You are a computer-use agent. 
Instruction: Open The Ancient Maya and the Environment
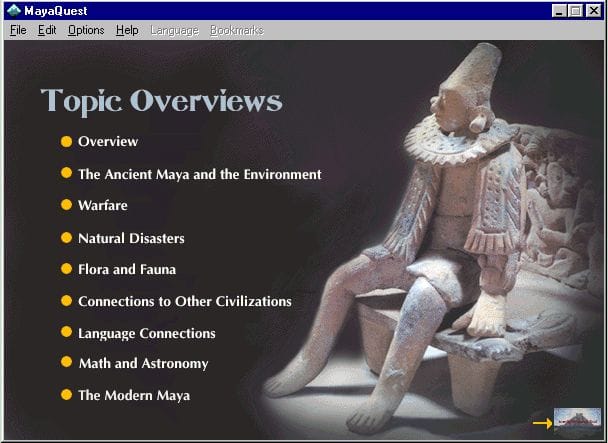pos(199,174)
